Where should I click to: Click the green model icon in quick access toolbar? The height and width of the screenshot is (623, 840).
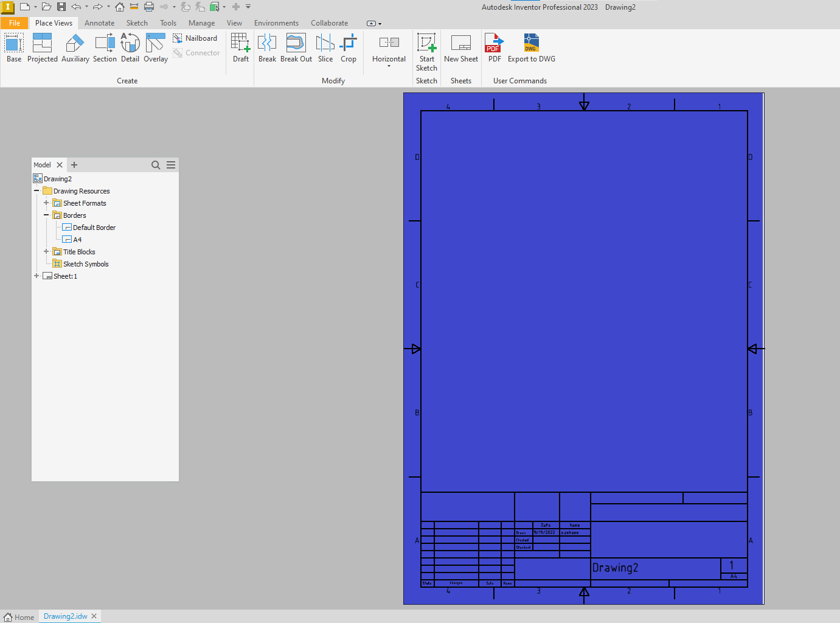(x=215, y=7)
